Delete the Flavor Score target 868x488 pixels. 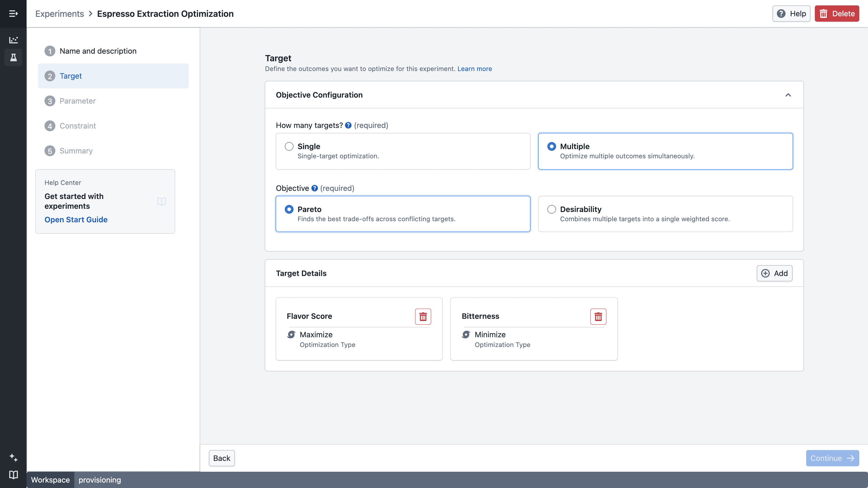[x=423, y=317]
